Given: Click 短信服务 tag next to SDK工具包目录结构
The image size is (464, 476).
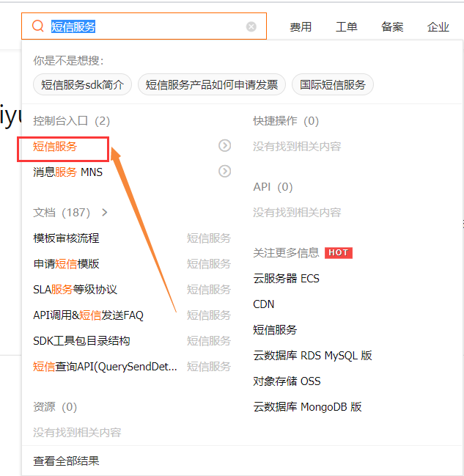Looking at the screenshot, I should tap(209, 340).
